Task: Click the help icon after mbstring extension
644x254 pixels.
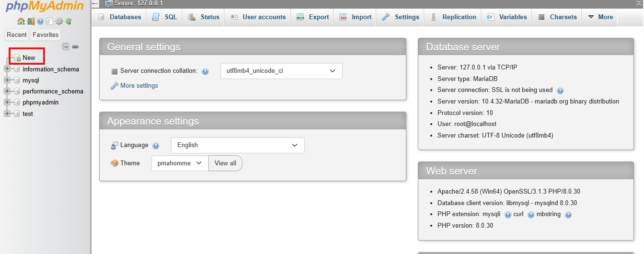Action: pos(568,215)
